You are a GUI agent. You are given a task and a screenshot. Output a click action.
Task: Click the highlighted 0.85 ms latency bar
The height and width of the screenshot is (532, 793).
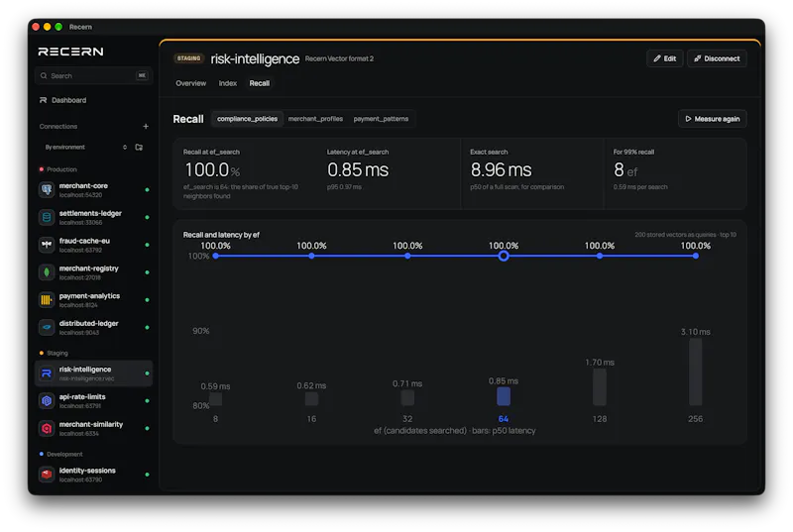click(504, 396)
